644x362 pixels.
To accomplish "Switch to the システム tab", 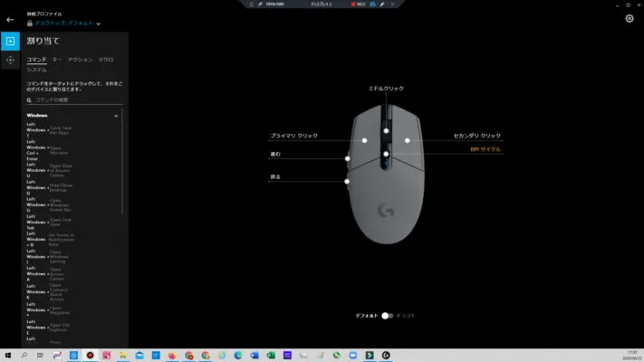I will [x=36, y=70].
